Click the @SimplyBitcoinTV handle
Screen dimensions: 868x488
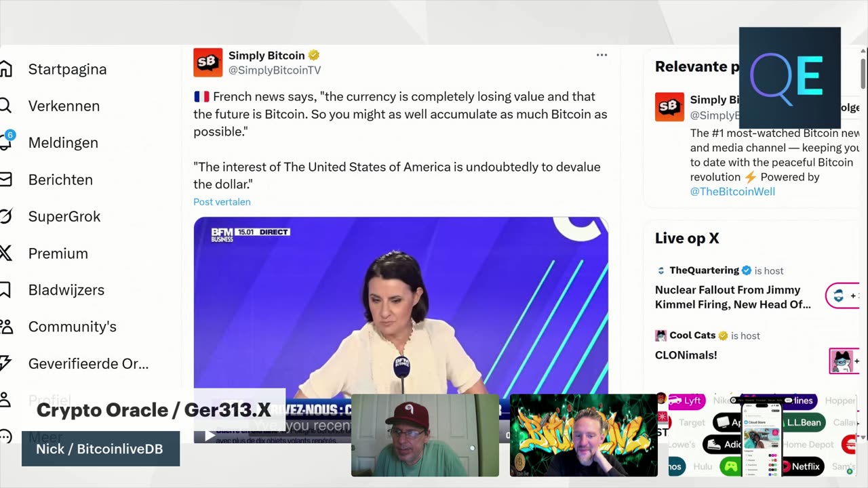coord(275,70)
